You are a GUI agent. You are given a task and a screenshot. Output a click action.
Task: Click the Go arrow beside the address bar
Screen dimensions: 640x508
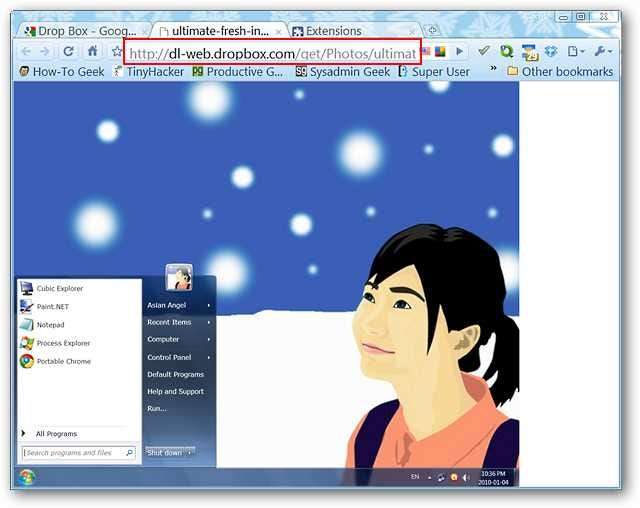(x=460, y=51)
